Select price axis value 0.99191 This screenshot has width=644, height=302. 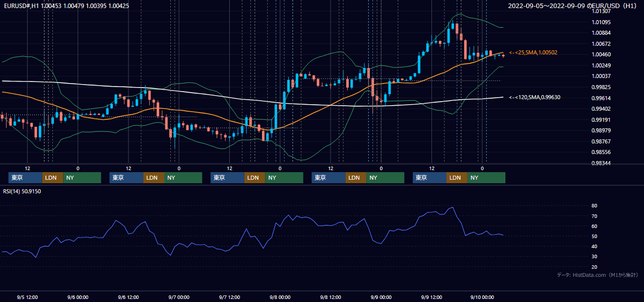coord(601,120)
